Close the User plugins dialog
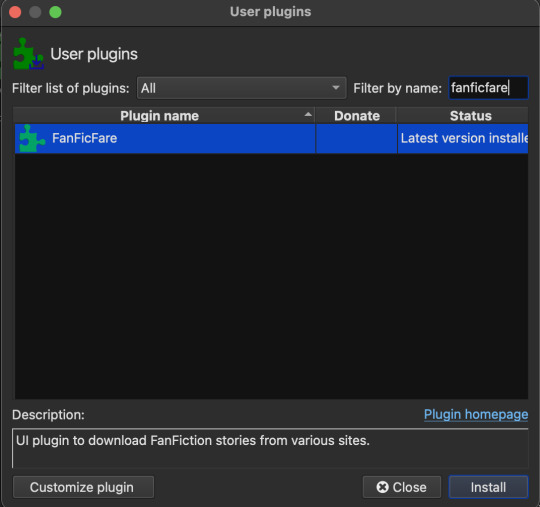The height and width of the screenshot is (507, 540). point(402,487)
